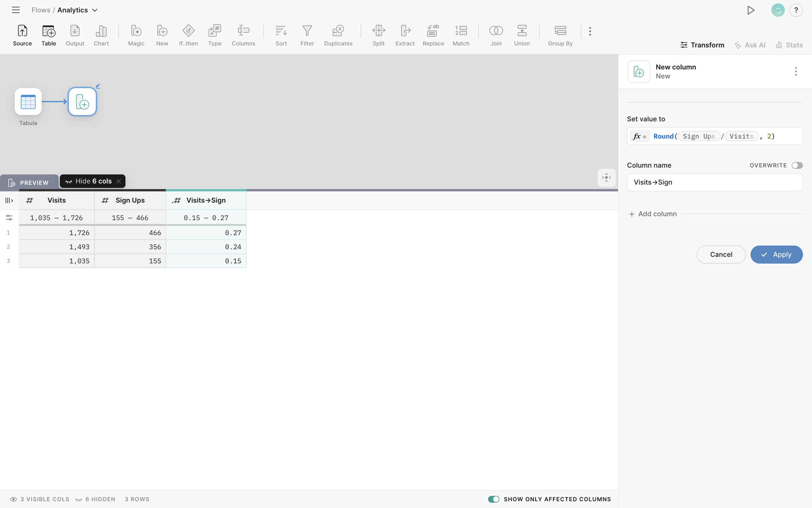Open the toolbar overflow more menu
Screen dimensions: 812x508
coord(590,31)
